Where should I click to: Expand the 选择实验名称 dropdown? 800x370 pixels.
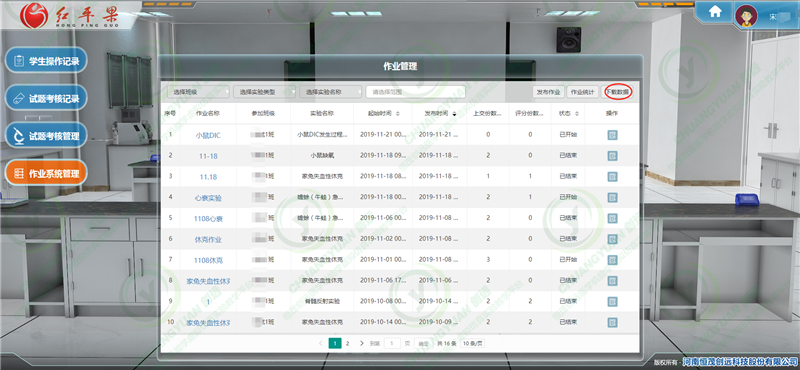coord(331,92)
